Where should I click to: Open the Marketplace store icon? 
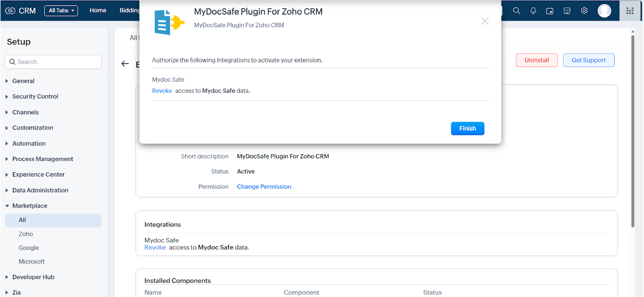567,10
